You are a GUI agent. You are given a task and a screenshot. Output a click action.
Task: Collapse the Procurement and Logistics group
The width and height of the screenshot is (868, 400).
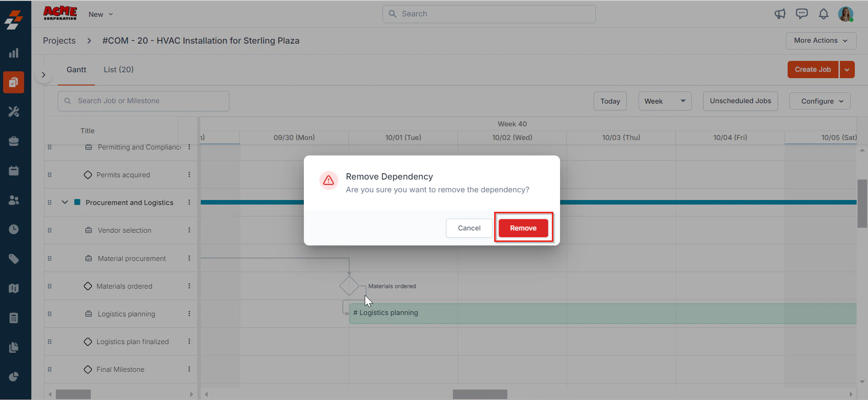[65, 202]
